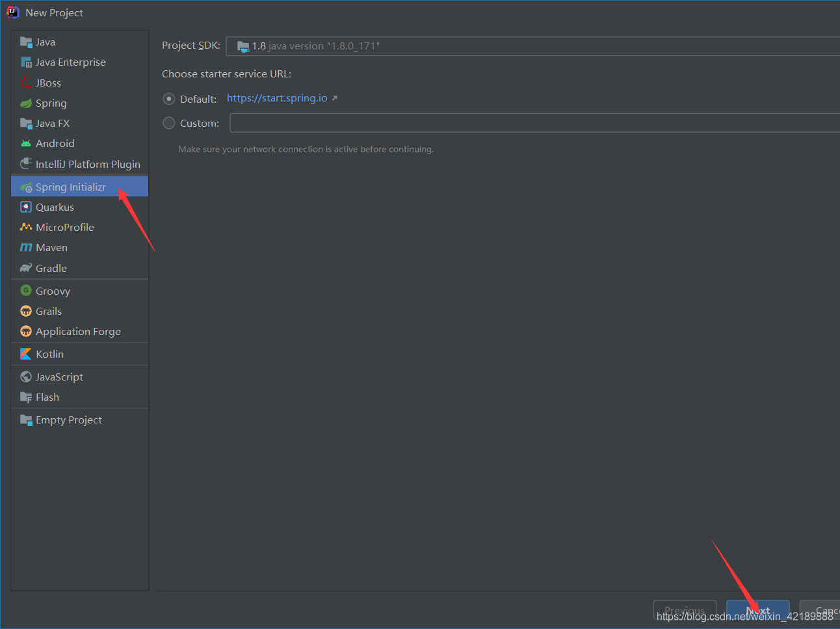Click the IntelliJ Platform Plugin icon
Screen dimensions: 840x629
coord(26,163)
